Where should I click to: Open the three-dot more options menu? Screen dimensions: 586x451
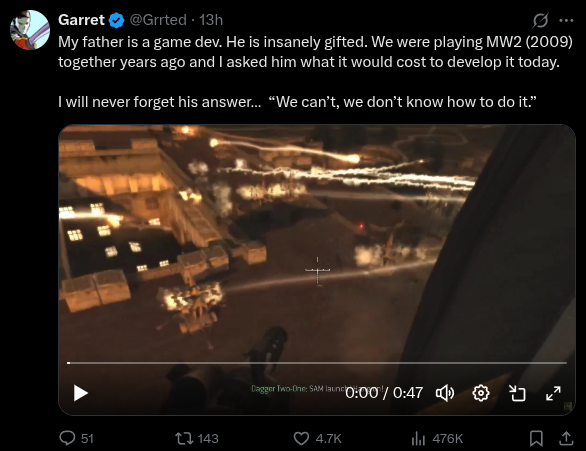point(566,21)
